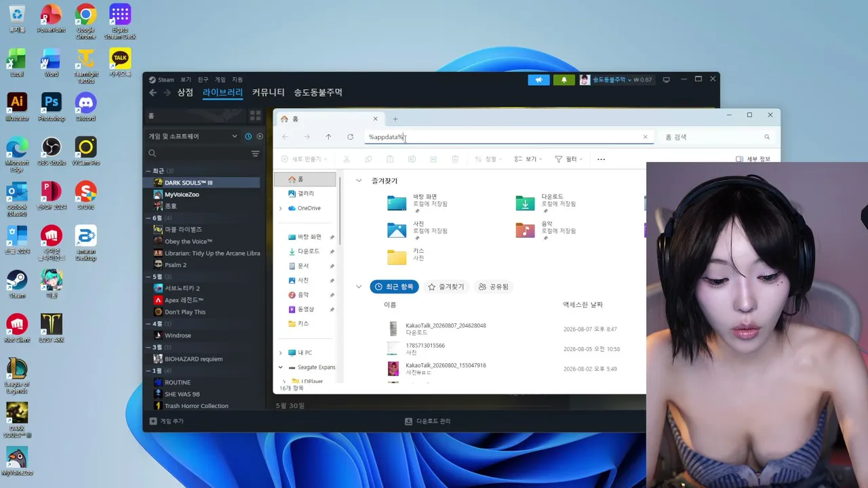Image resolution: width=868 pixels, height=488 pixels.
Task: Click the Explorer address bar field
Action: pyautogui.click(x=509, y=137)
